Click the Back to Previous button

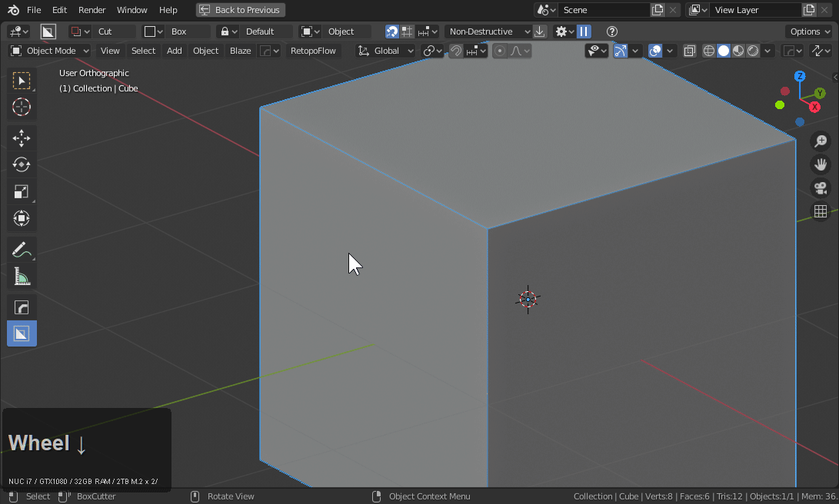click(x=241, y=10)
